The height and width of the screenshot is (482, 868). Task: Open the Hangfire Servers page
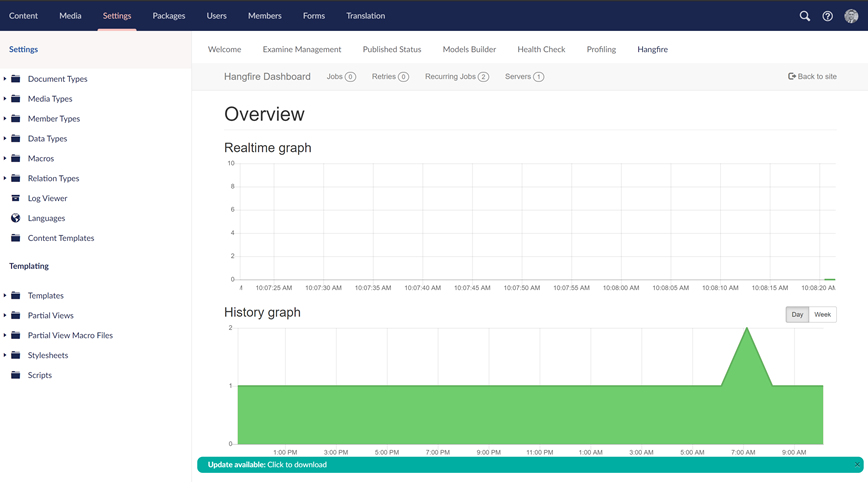(x=524, y=76)
